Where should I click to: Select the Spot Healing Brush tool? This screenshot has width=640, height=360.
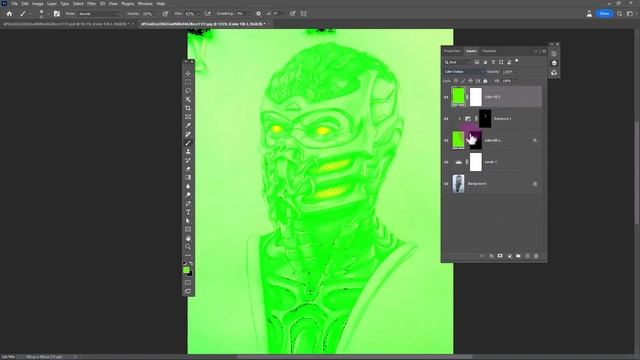tap(188, 134)
